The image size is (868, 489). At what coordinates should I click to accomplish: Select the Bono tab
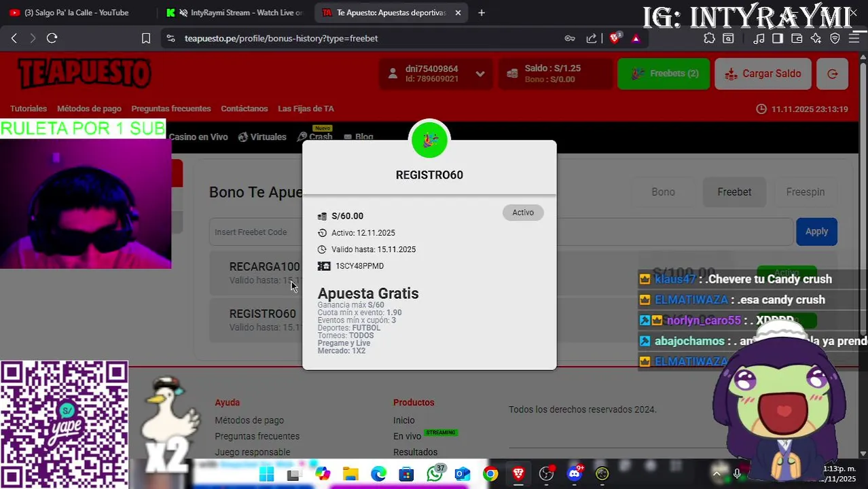click(664, 192)
